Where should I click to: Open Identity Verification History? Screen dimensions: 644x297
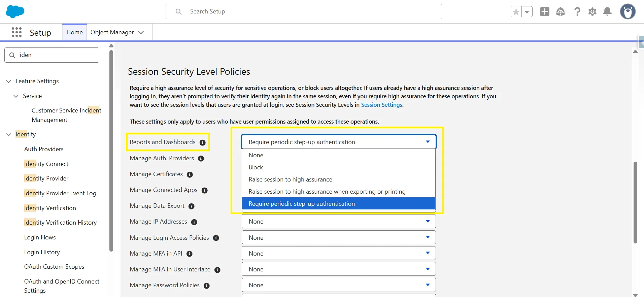pos(60,223)
